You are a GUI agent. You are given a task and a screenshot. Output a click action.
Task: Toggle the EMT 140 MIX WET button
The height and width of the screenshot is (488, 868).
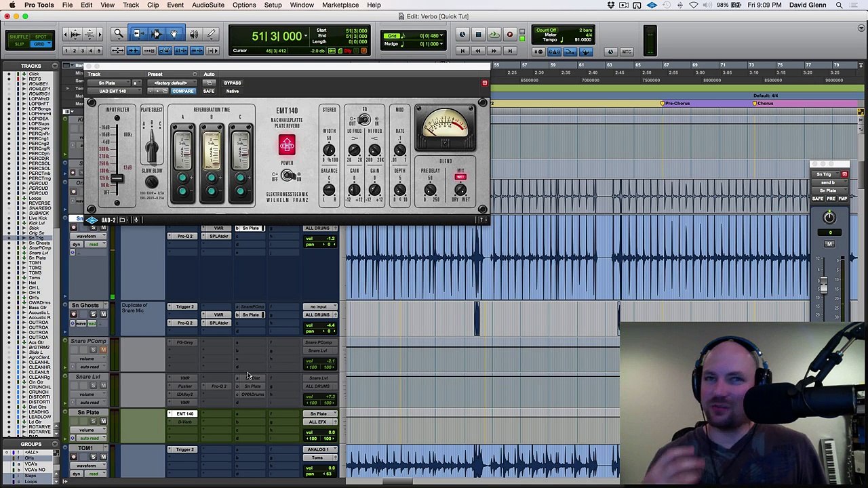click(460, 177)
